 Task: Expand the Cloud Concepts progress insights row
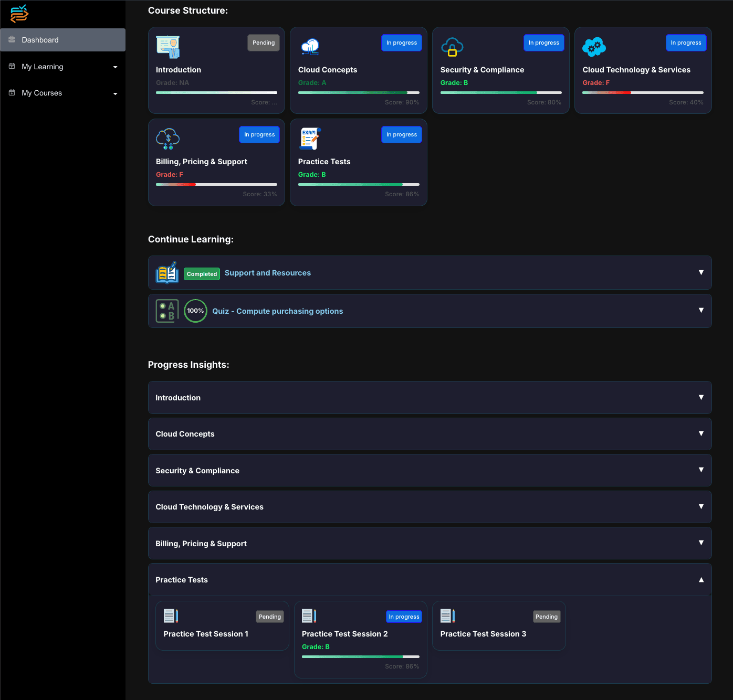click(x=701, y=434)
